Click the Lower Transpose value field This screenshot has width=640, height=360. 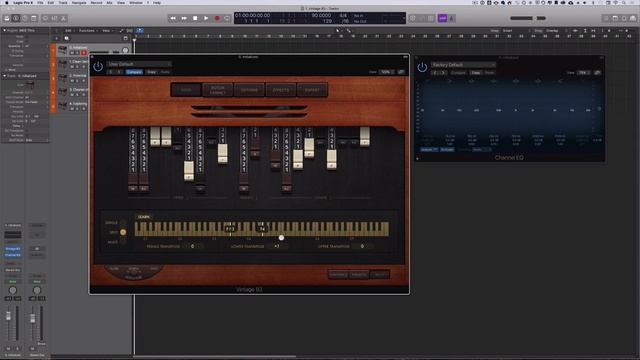click(x=277, y=247)
